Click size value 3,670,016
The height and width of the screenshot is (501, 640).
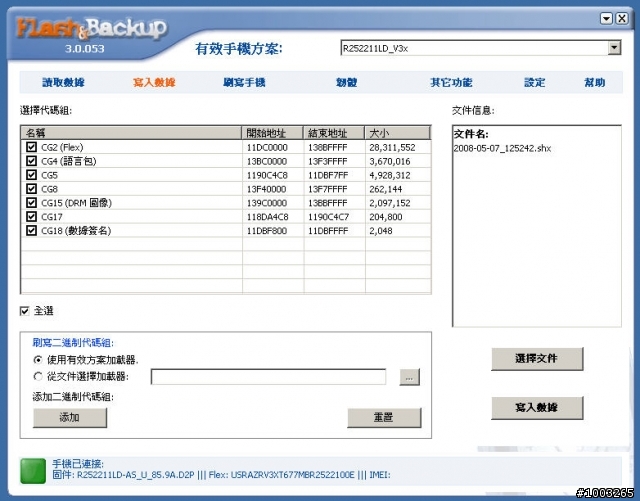[x=390, y=161]
